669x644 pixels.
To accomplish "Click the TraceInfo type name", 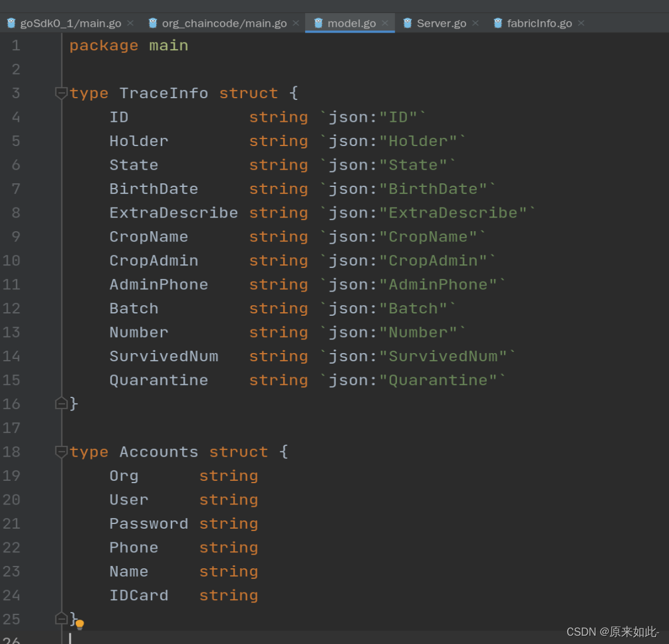I will click(x=163, y=93).
